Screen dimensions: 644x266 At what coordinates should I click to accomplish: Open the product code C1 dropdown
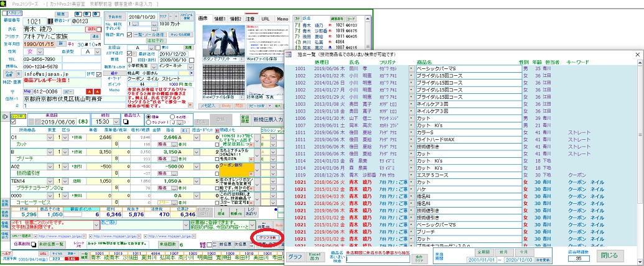point(50,137)
